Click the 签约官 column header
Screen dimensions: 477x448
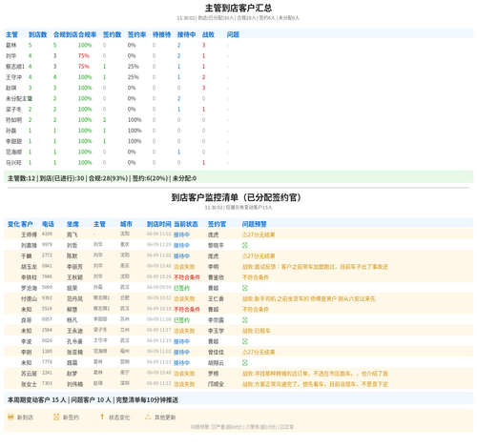218,224
